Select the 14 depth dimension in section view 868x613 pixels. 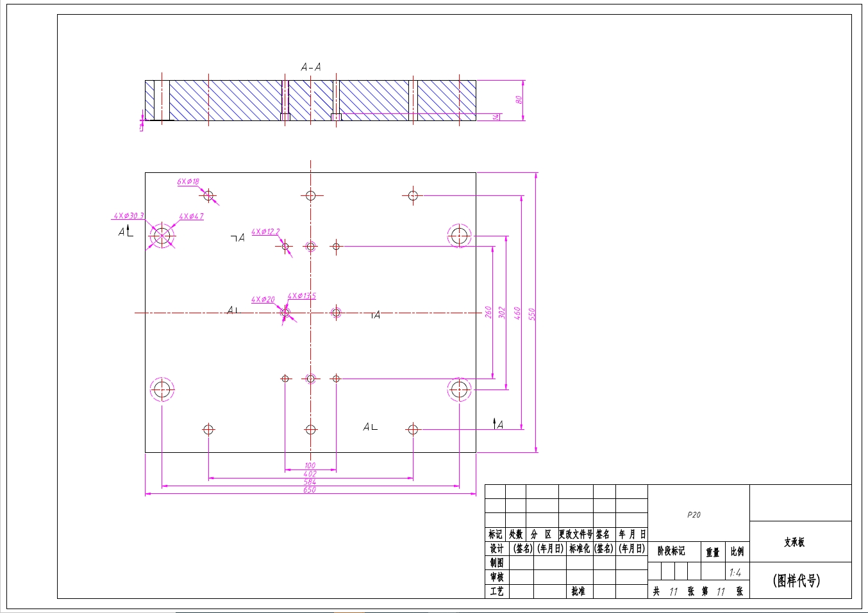pos(496,117)
